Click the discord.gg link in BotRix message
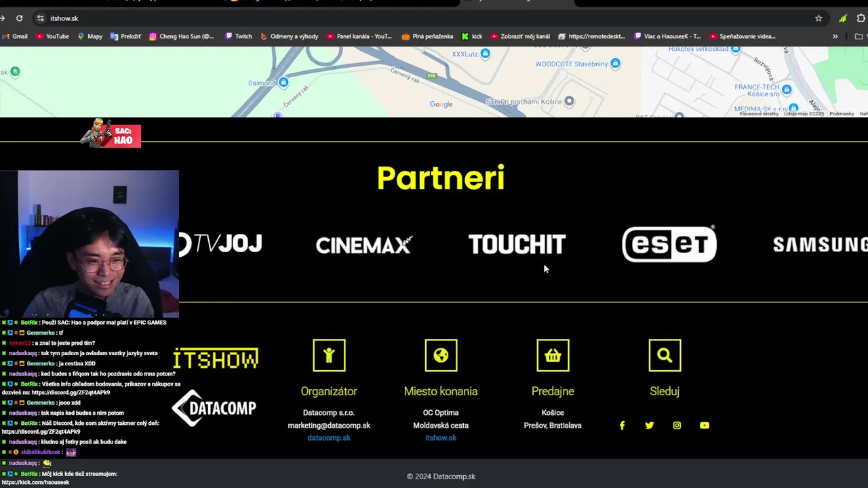The width and height of the screenshot is (868, 488). coord(41,432)
